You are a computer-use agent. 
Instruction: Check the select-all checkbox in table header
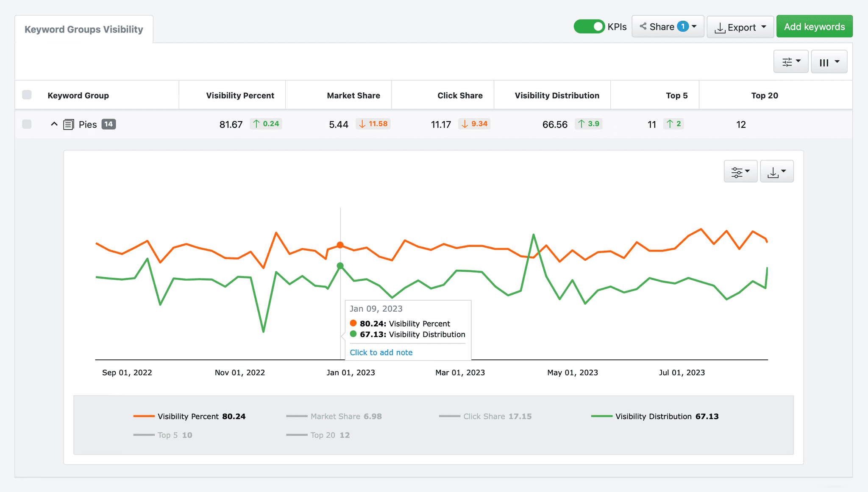click(x=27, y=95)
